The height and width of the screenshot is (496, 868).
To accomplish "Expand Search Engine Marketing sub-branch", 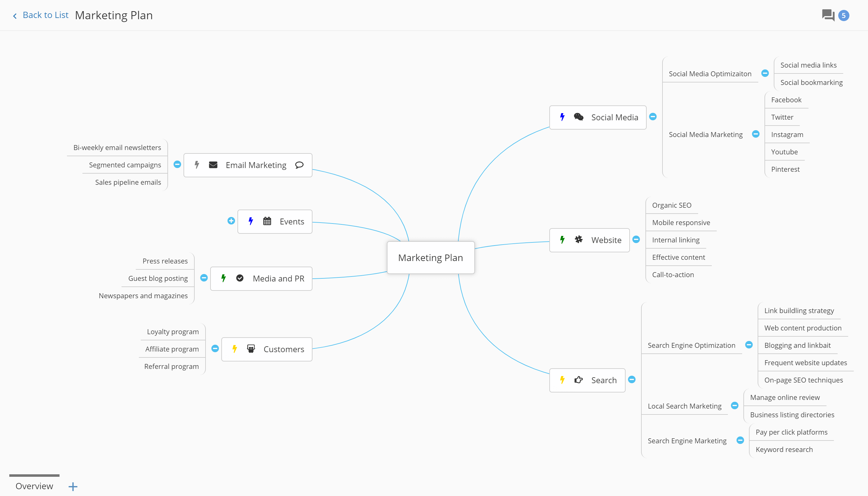I will tap(741, 441).
